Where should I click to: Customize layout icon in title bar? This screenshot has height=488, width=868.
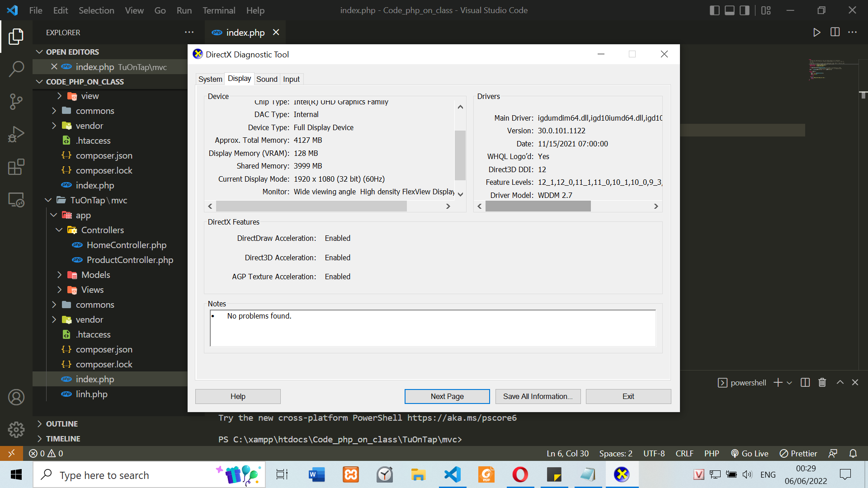click(x=766, y=10)
